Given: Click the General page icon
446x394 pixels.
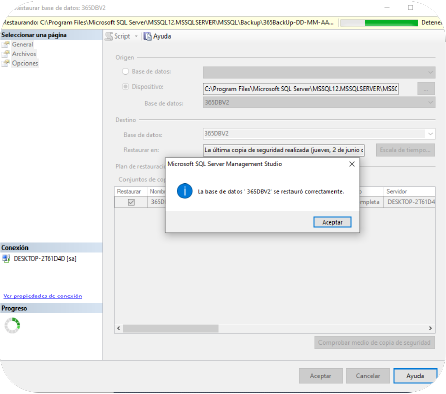Looking at the screenshot, I should (6, 44).
